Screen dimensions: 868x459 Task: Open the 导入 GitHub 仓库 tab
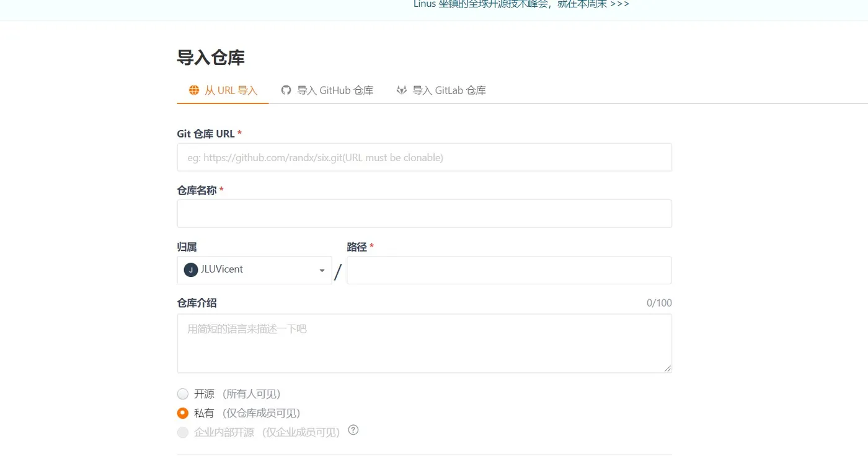[x=327, y=90]
